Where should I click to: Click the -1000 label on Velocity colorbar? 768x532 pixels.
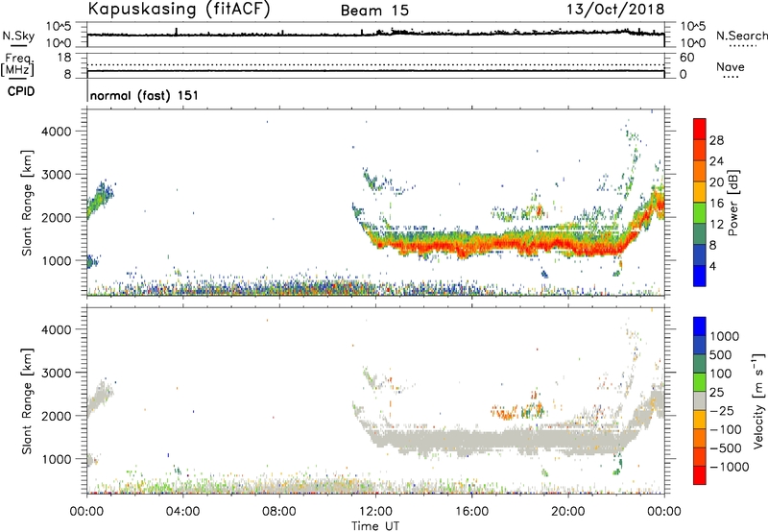(x=729, y=467)
